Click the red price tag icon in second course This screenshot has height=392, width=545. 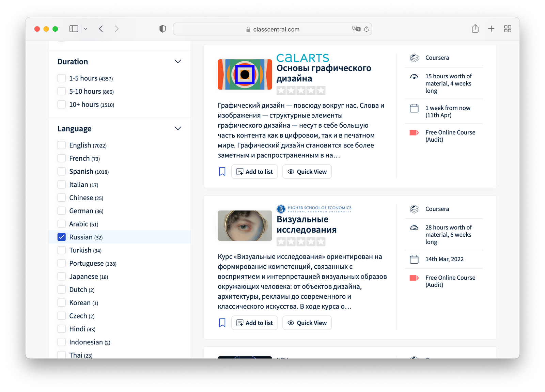pyautogui.click(x=414, y=278)
